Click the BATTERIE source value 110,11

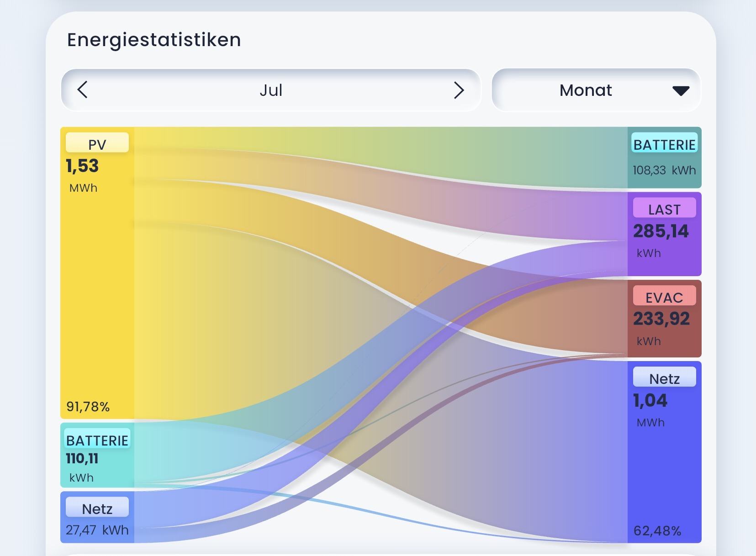(82, 458)
